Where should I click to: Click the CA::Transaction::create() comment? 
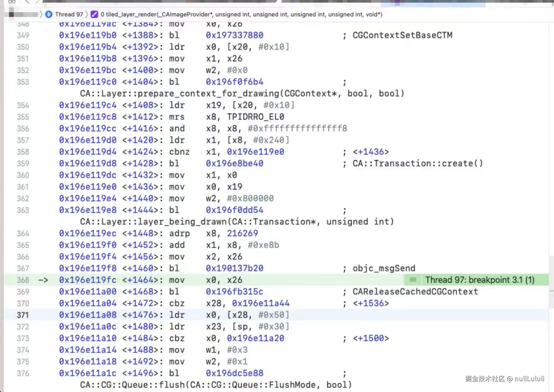418,163
